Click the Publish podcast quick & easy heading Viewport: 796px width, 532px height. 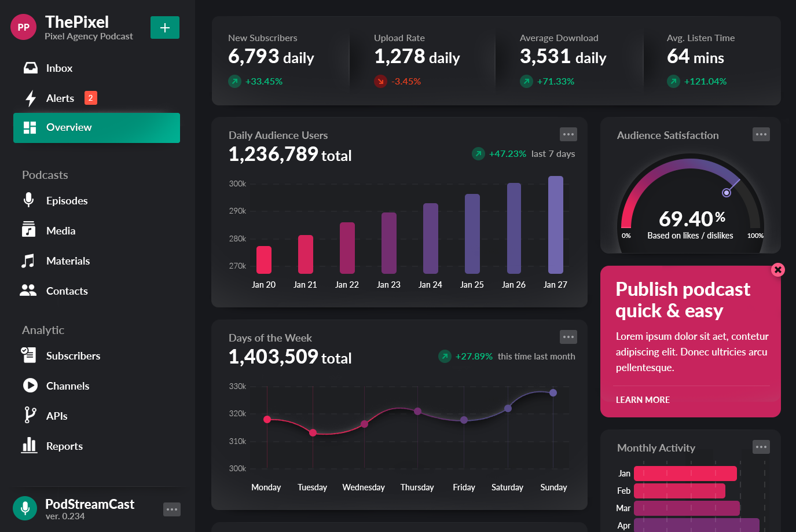[x=683, y=300]
